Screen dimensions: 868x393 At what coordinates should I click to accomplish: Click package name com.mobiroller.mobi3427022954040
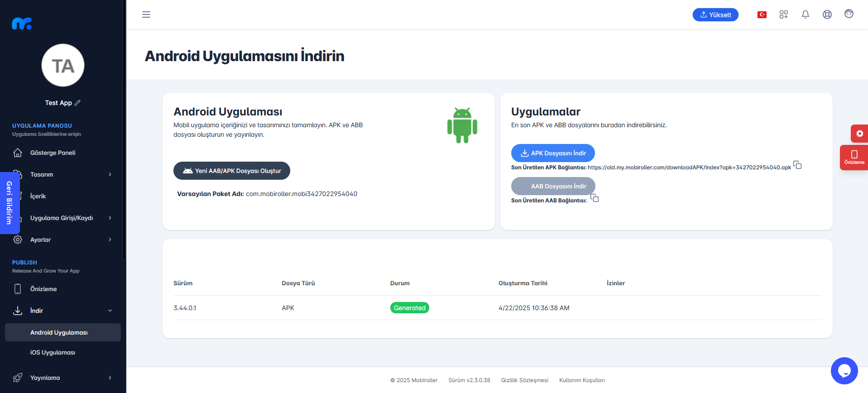pos(302,194)
